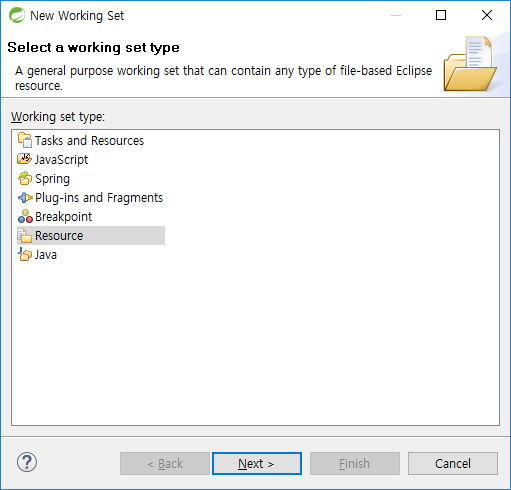Image resolution: width=511 pixels, height=490 pixels.
Task: Cancel the New Working Set dialog
Action: pos(453,464)
